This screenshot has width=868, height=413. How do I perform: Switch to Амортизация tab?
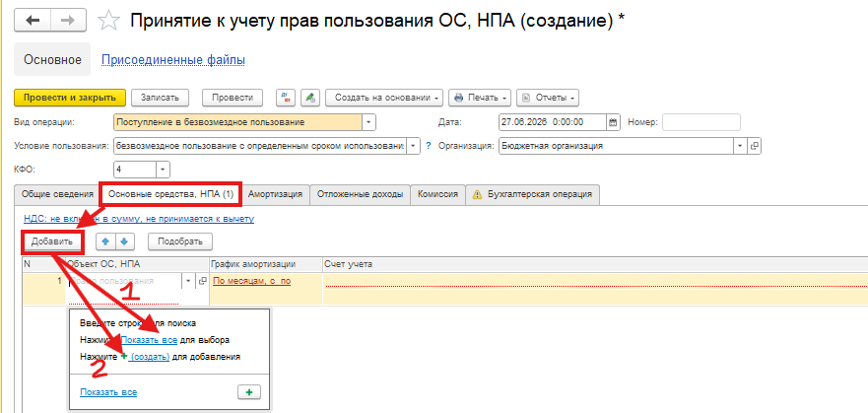275,194
